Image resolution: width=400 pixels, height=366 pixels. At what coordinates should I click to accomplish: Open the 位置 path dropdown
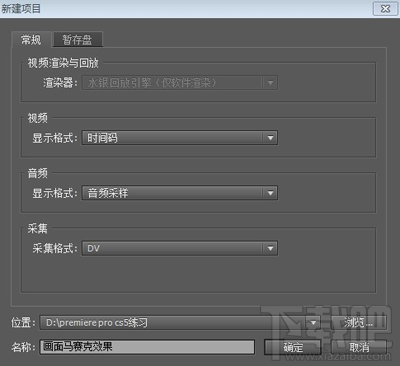tap(180, 323)
